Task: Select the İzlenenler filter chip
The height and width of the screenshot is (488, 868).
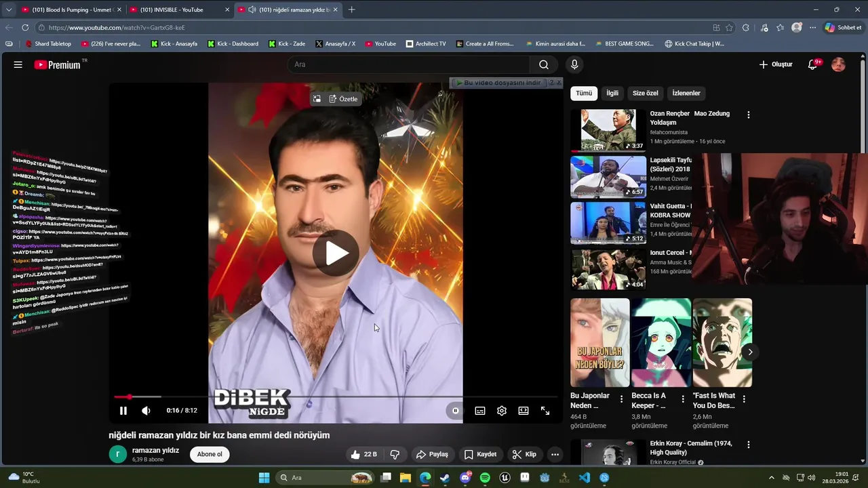Action: [x=686, y=93]
